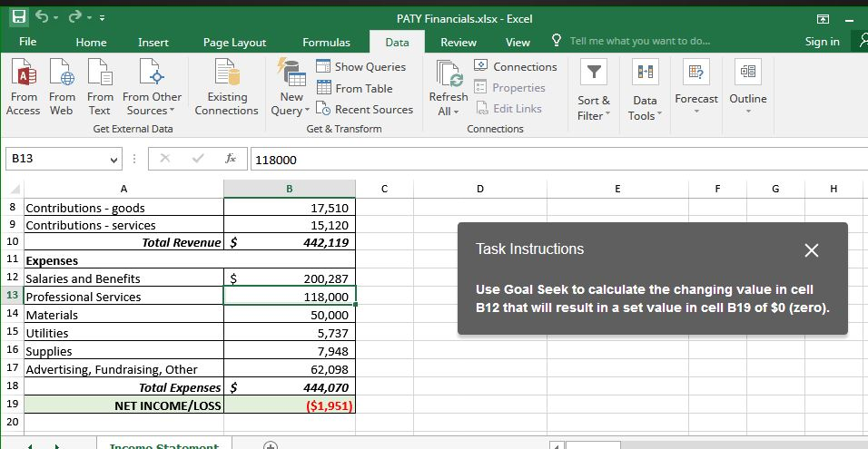Click the Save icon in quick access toolbar

pyautogui.click(x=19, y=17)
